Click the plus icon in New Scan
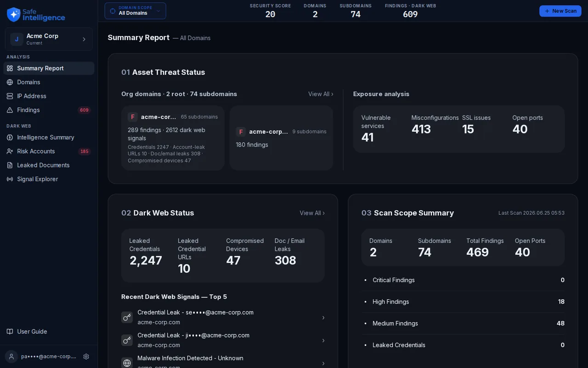The image size is (588, 368). (547, 11)
